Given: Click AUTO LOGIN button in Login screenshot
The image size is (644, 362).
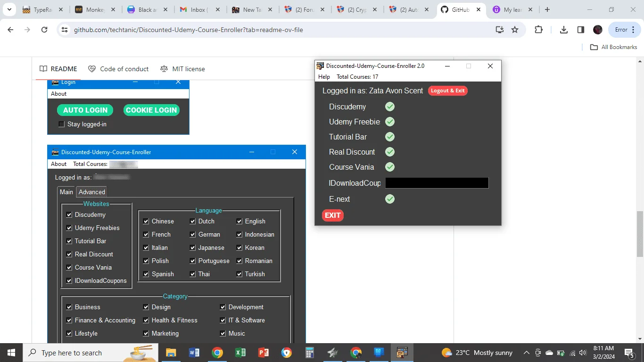Looking at the screenshot, I should coord(85,110).
